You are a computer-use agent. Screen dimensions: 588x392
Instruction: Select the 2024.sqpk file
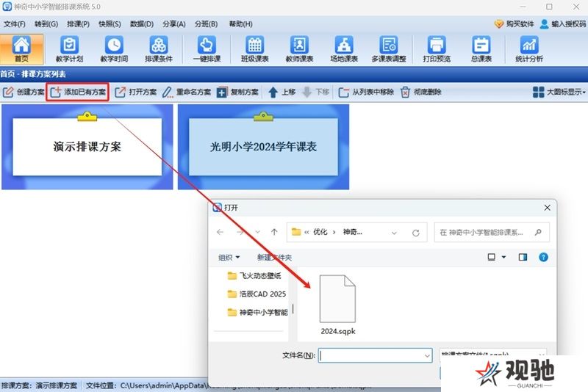tap(338, 305)
